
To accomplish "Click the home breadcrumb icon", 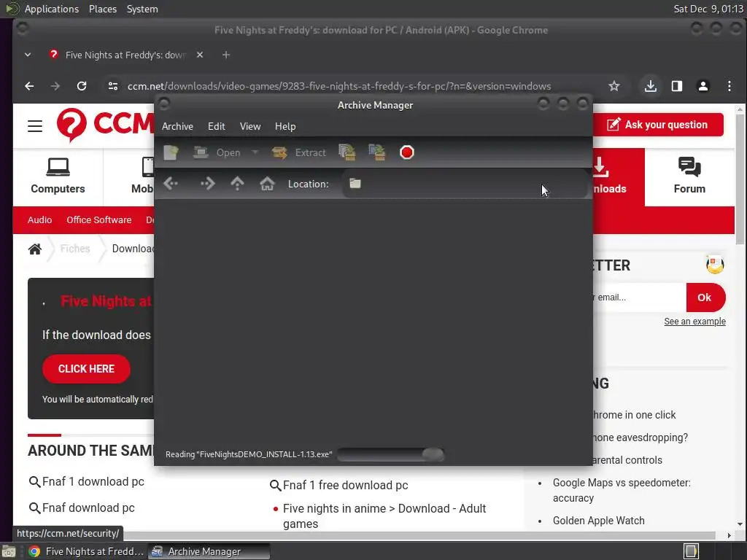I will [x=35, y=249].
